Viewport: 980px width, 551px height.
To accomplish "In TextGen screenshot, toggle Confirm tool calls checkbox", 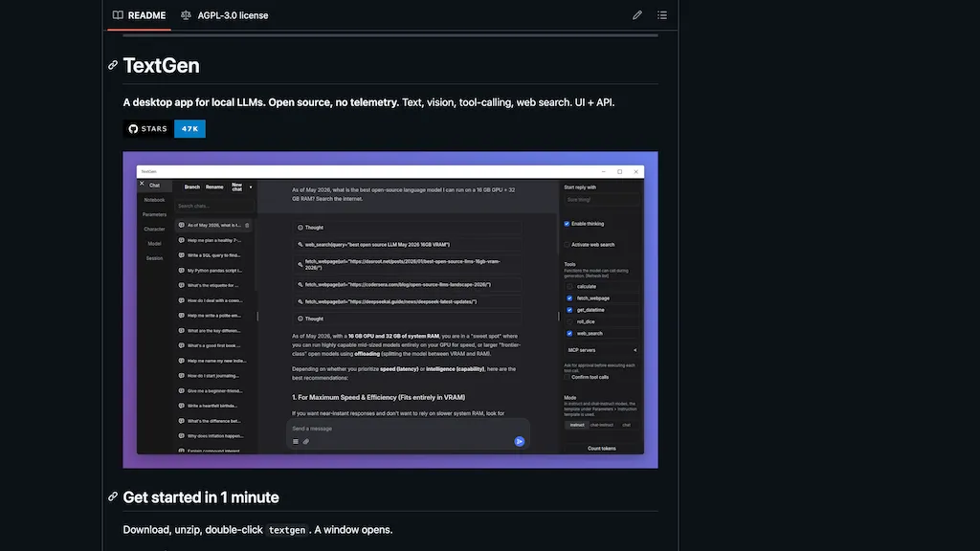I will click(x=567, y=377).
